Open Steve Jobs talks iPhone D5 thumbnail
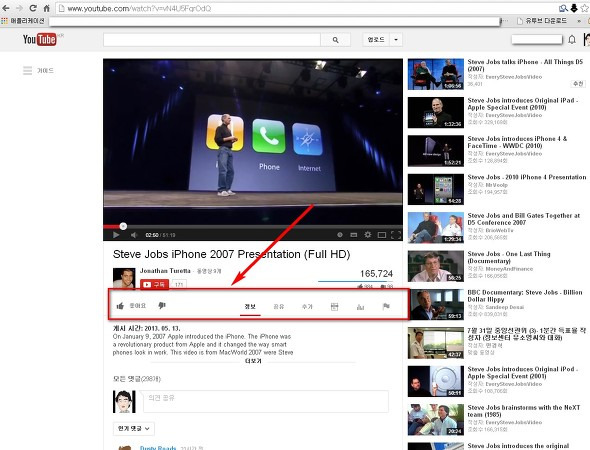Screen dimensions: 590x450 [436, 74]
